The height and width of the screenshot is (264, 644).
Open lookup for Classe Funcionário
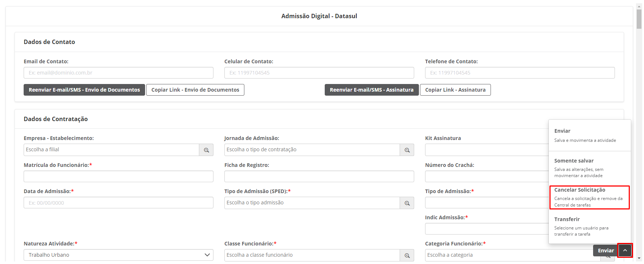pyautogui.click(x=407, y=255)
